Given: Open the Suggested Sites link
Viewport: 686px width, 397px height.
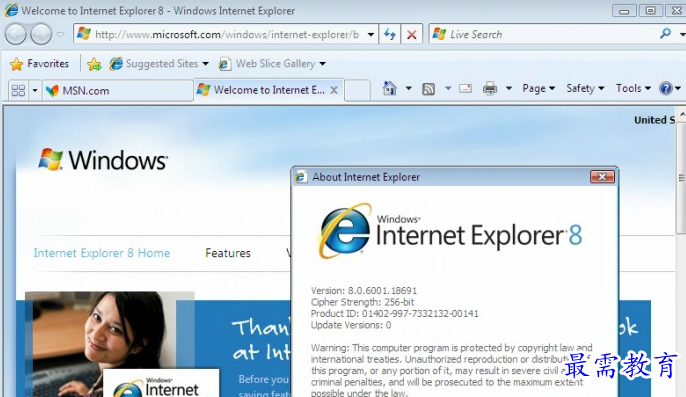Looking at the screenshot, I should point(154,64).
